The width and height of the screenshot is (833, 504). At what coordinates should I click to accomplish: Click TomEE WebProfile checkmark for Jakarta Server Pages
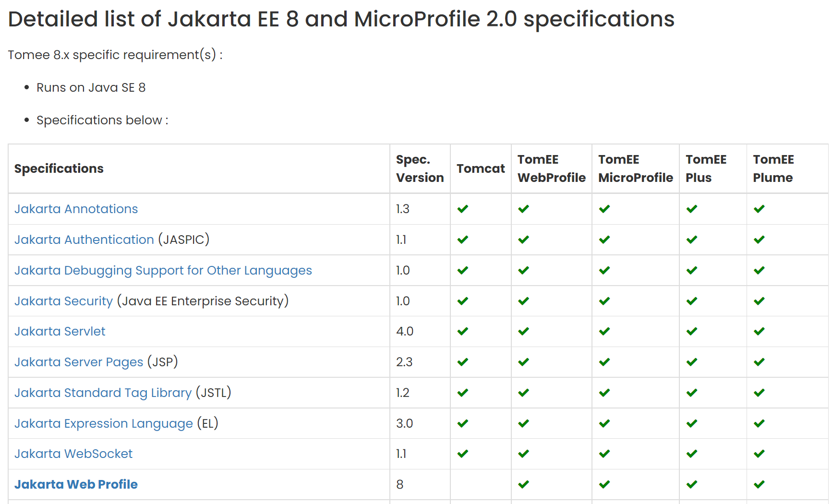(524, 362)
